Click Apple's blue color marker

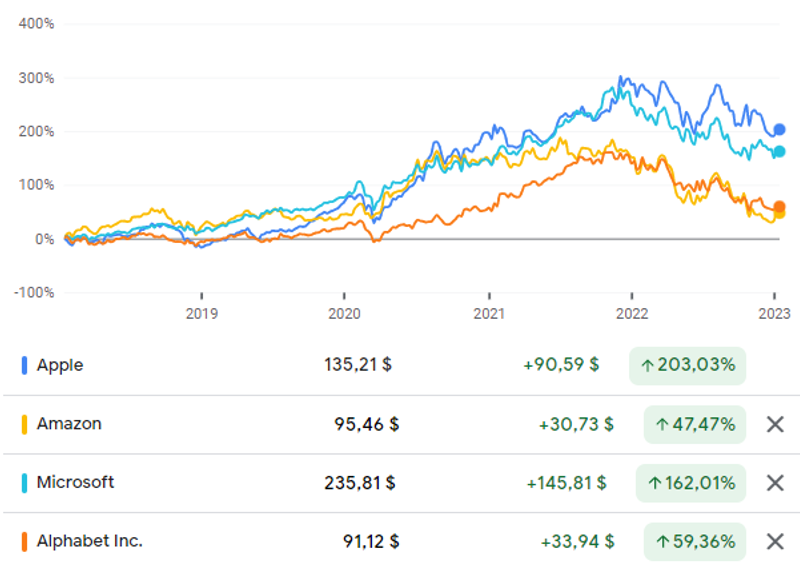(x=24, y=365)
